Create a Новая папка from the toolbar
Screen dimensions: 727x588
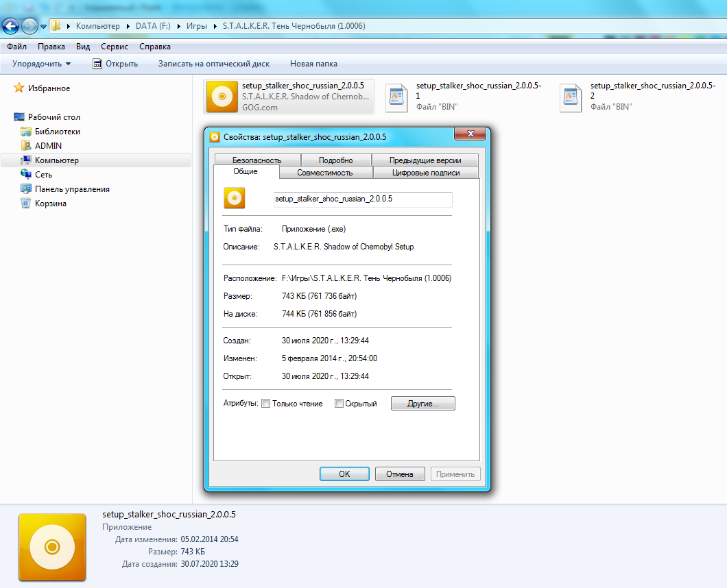click(x=313, y=64)
